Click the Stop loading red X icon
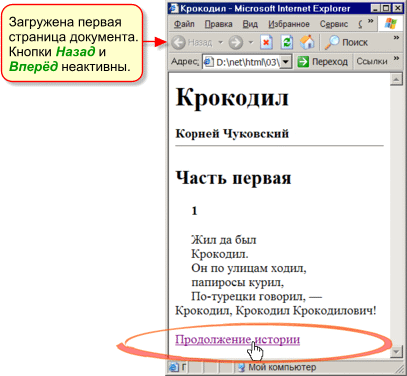The width and height of the screenshot is (407, 376). pyautogui.click(x=266, y=43)
